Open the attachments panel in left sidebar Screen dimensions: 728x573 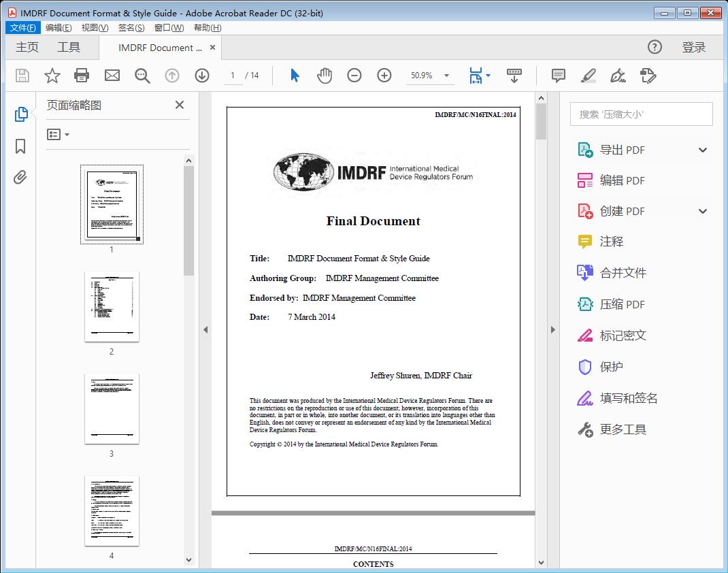pyautogui.click(x=20, y=178)
